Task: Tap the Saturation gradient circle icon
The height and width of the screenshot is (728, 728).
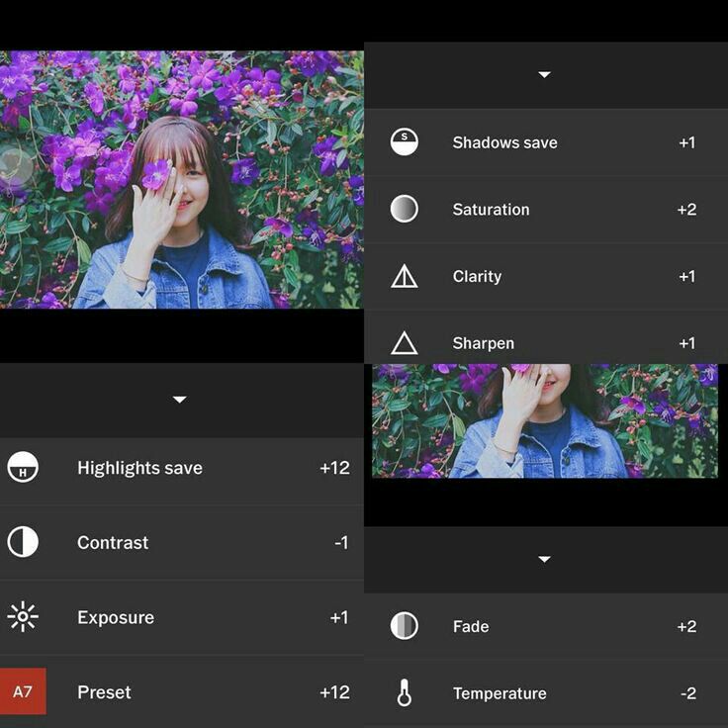Action: pos(405,209)
